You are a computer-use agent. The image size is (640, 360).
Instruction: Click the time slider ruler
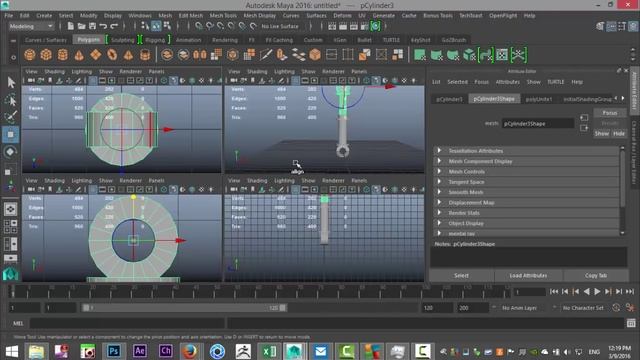260,291
